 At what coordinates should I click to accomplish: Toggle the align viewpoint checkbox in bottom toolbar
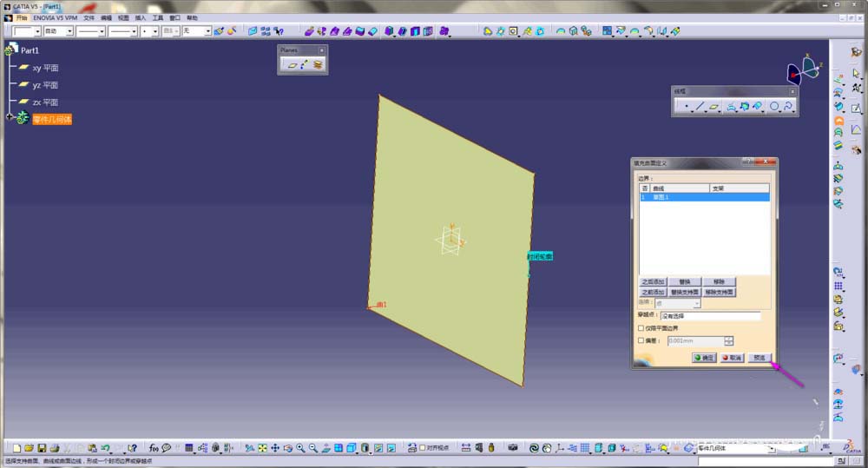[x=423, y=448]
